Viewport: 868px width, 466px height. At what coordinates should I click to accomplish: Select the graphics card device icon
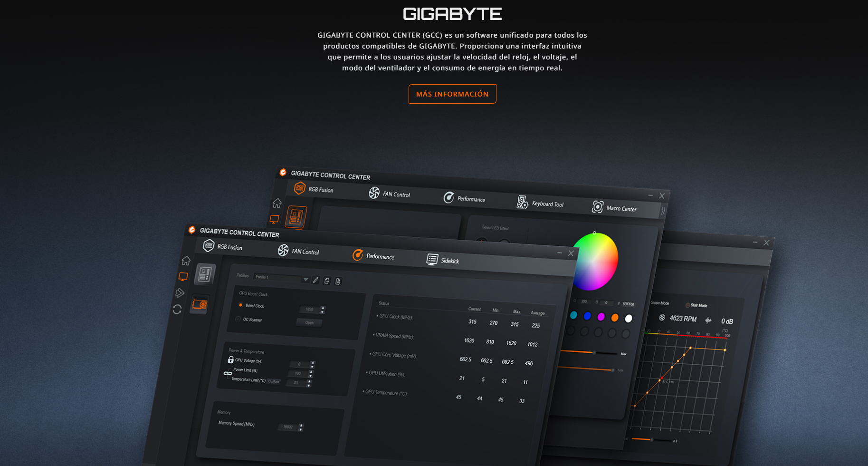pyautogui.click(x=200, y=304)
